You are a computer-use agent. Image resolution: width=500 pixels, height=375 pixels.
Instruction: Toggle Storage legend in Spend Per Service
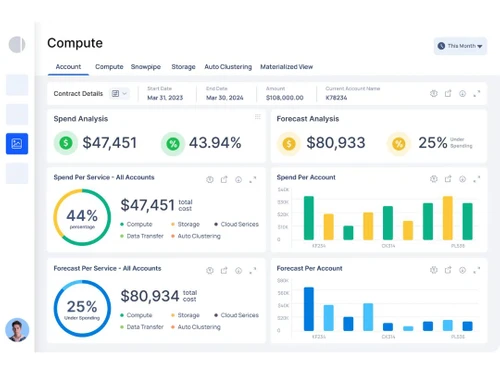pos(185,224)
